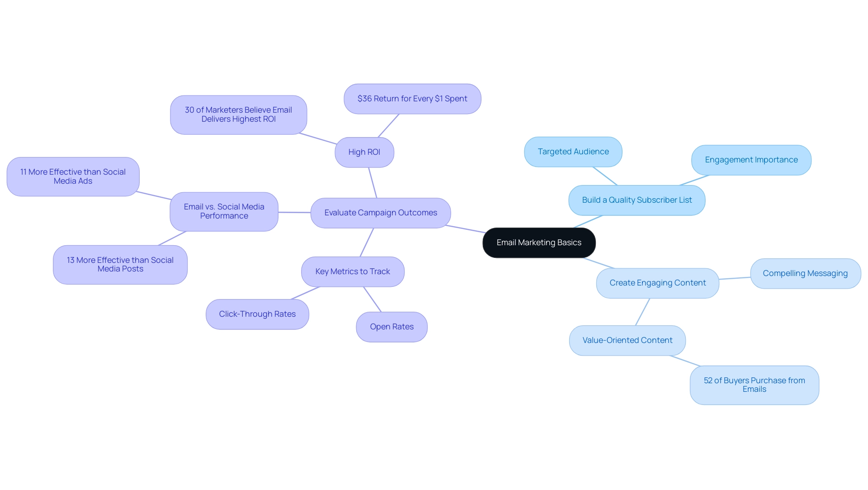Select the Build a Quality Subscriber List node

point(636,200)
